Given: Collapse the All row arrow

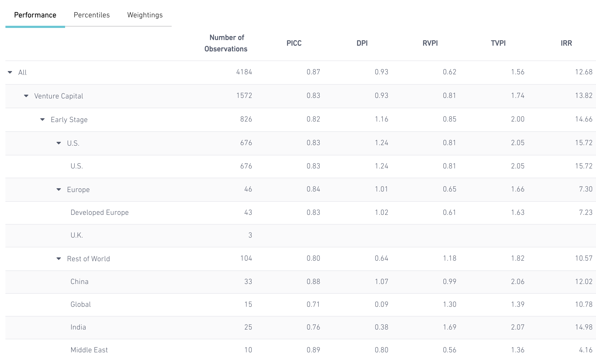Looking at the screenshot, I should tap(10, 72).
